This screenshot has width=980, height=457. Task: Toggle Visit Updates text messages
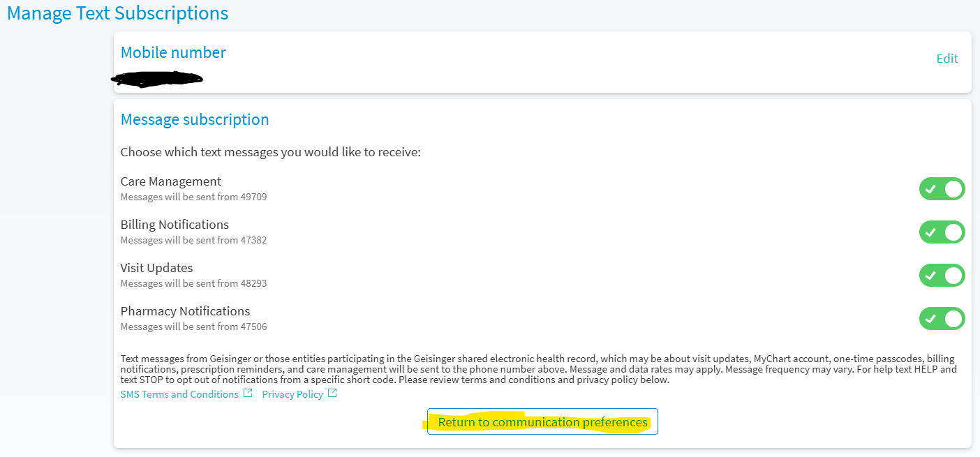[942, 276]
